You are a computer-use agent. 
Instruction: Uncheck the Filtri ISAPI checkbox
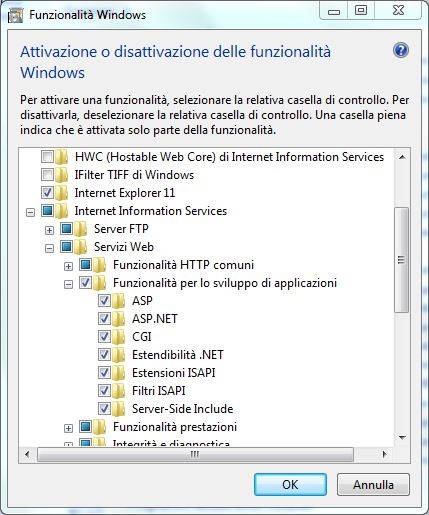[x=104, y=390]
